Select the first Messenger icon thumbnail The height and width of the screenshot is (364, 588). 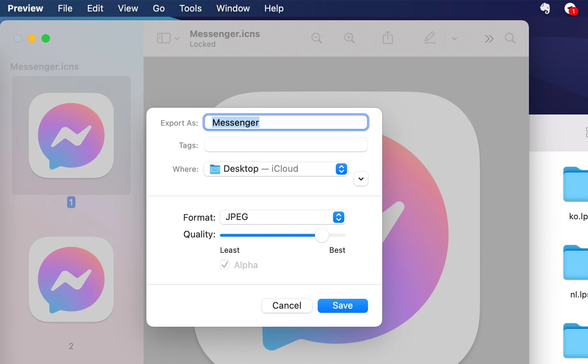[71, 135]
